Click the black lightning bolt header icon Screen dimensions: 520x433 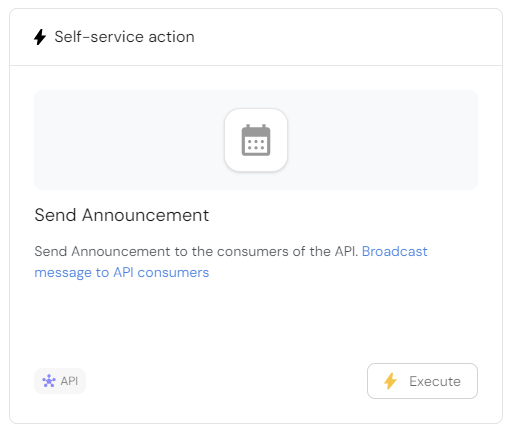pyautogui.click(x=40, y=37)
